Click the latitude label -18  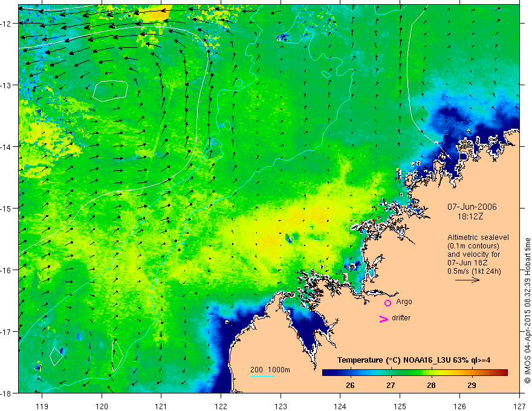pyautogui.click(x=6, y=393)
